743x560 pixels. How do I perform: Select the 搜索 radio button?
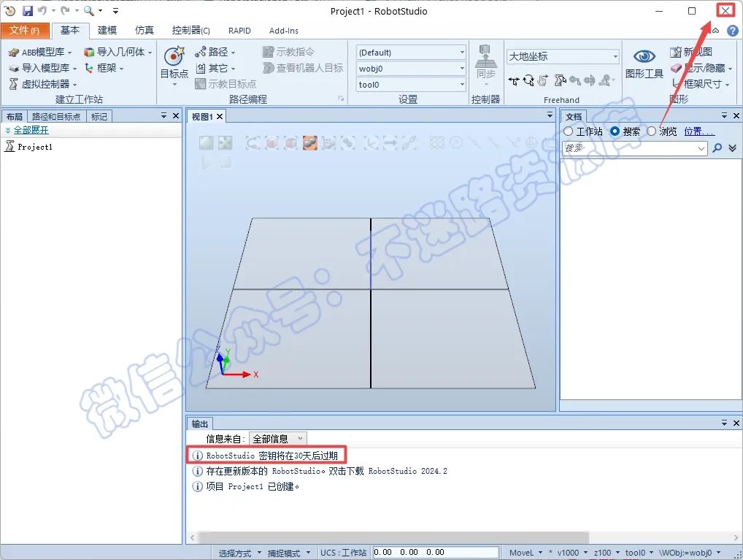point(615,131)
